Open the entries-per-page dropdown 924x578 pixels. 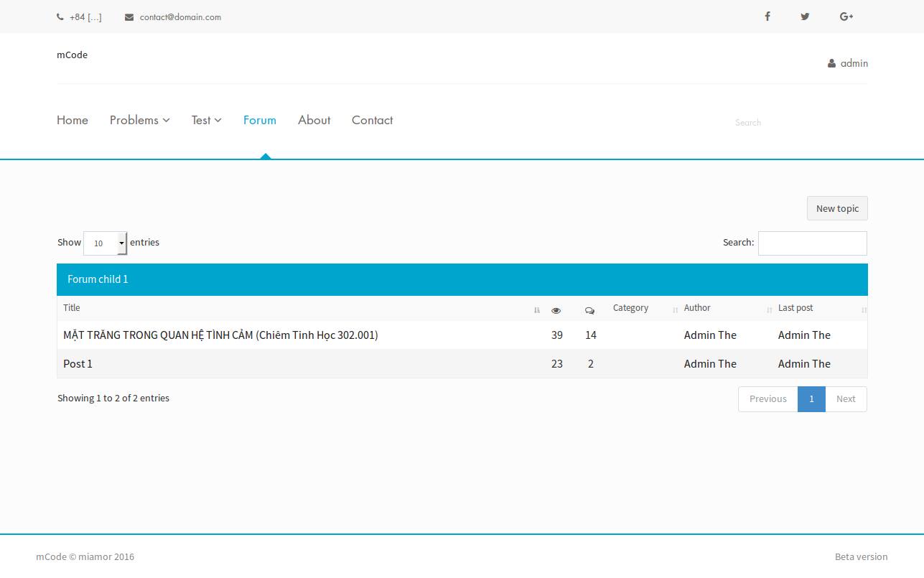point(106,243)
